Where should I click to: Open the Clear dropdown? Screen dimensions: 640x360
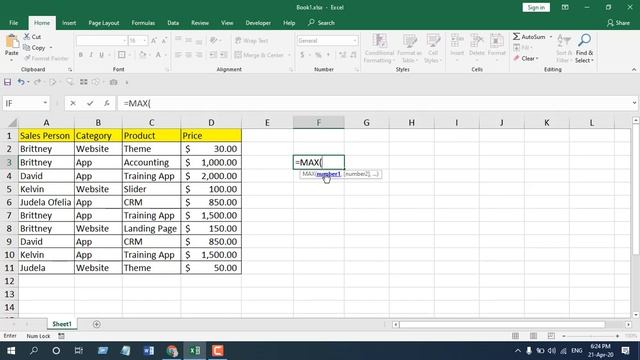click(530, 58)
